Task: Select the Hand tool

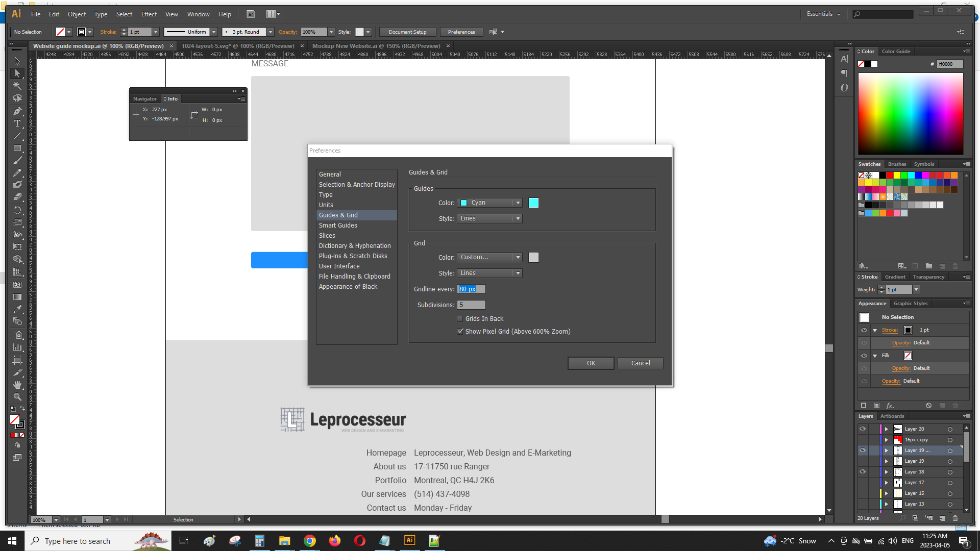Action: (17, 385)
